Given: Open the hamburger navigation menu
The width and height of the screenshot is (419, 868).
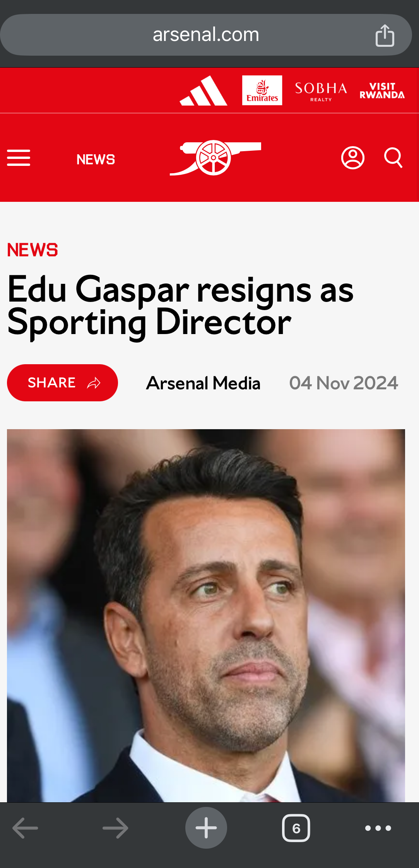Looking at the screenshot, I should point(19,158).
